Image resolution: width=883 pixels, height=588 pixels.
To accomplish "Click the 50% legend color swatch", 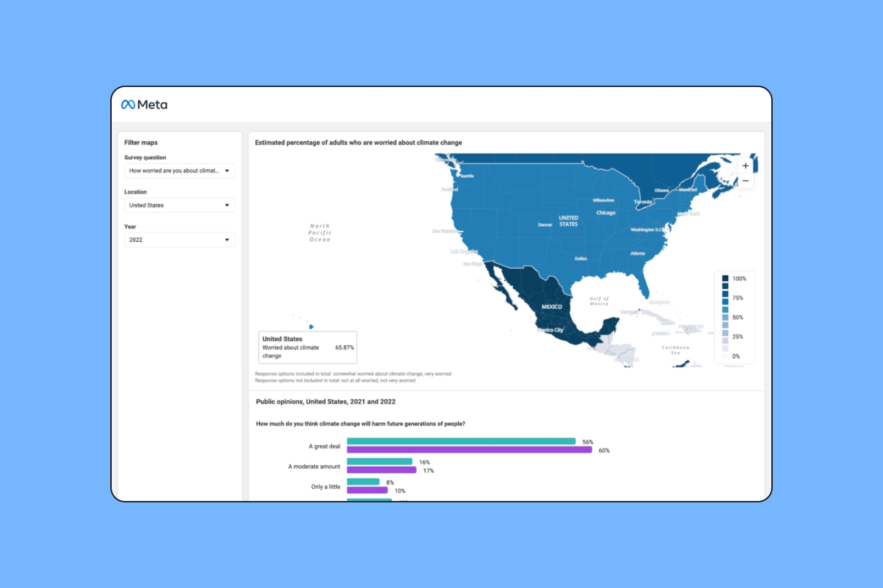I will tap(725, 317).
